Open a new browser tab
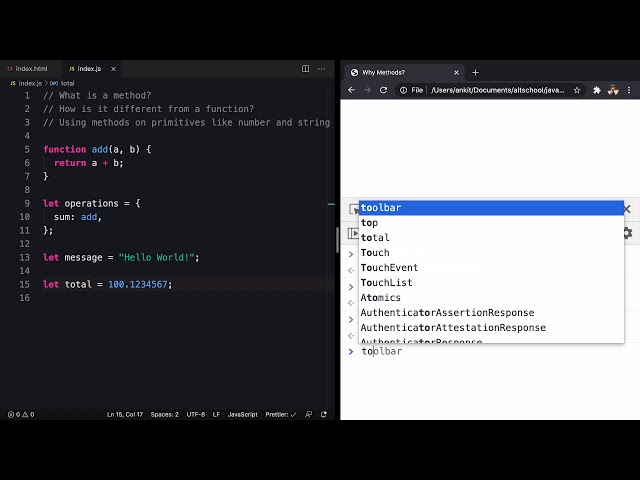The height and width of the screenshot is (480, 640). (x=475, y=72)
